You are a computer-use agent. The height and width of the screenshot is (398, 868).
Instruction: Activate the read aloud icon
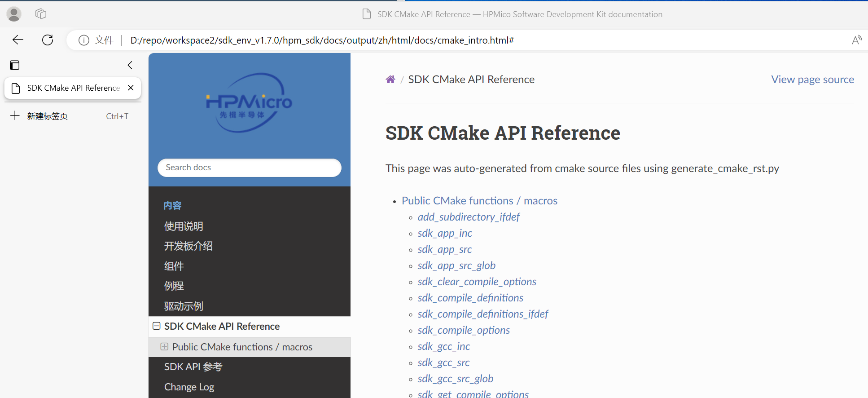pyautogui.click(x=856, y=40)
